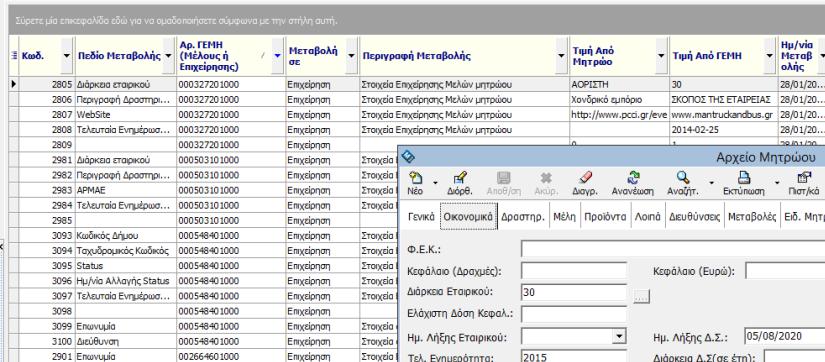The width and height of the screenshot is (825, 362).
Task: Open the dropdown arrow next to Εκτύπωση
Action: click(777, 183)
